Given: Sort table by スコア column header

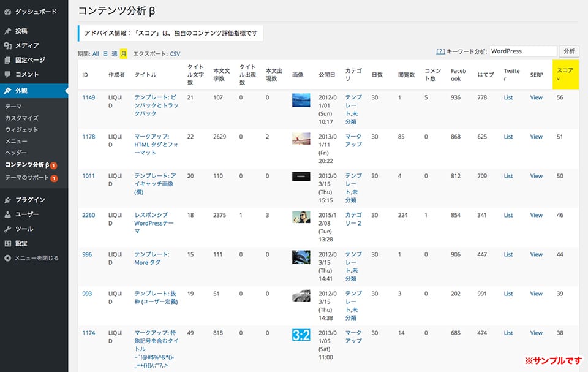Looking at the screenshot, I should (x=565, y=74).
